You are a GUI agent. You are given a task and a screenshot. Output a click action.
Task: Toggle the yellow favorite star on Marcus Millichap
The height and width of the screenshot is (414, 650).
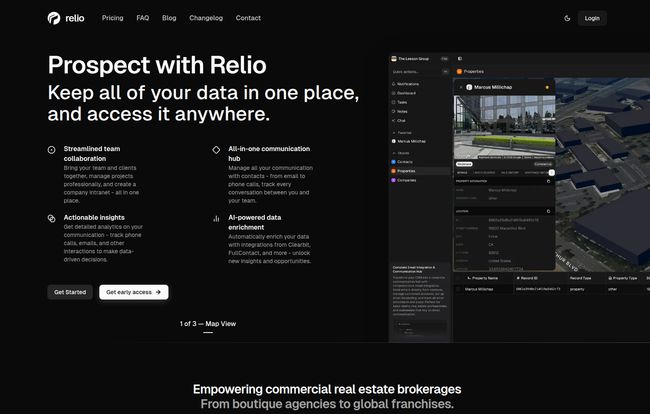pos(547,87)
